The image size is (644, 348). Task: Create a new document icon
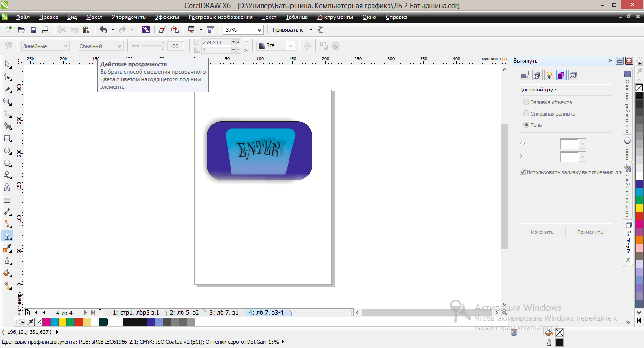(x=8, y=30)
